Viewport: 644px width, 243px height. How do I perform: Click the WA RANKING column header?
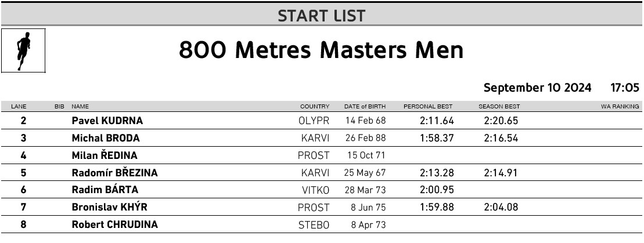620,106
